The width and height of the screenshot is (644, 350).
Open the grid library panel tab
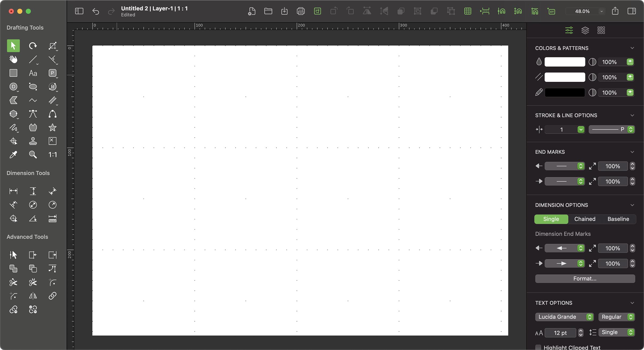601,30
